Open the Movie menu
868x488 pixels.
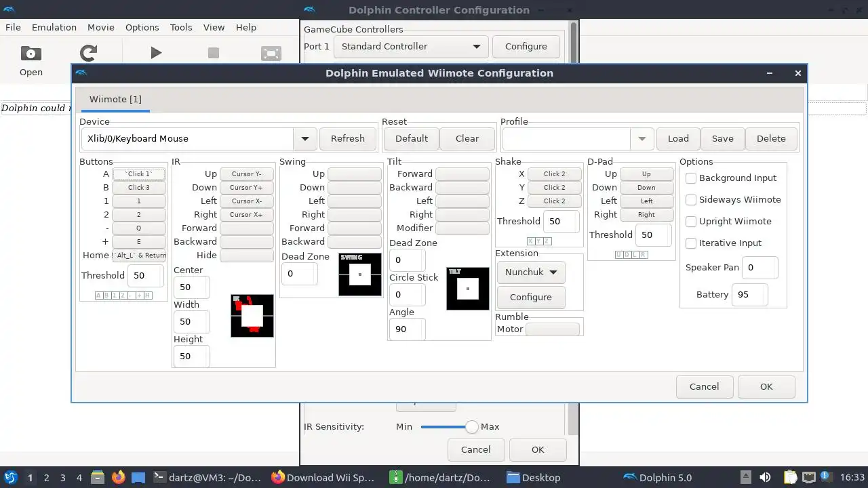click(100, 27)
